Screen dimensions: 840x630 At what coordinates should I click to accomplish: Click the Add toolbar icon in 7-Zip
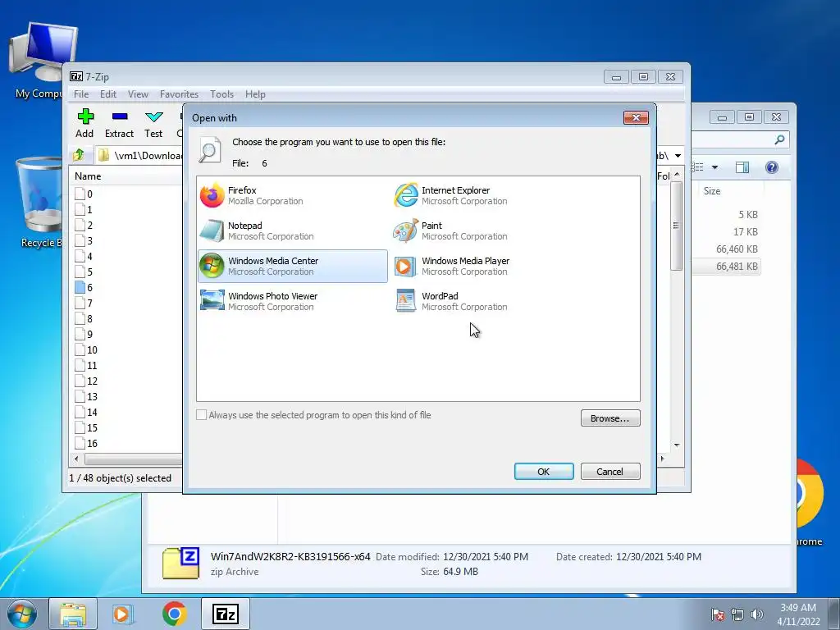(84, 123)
